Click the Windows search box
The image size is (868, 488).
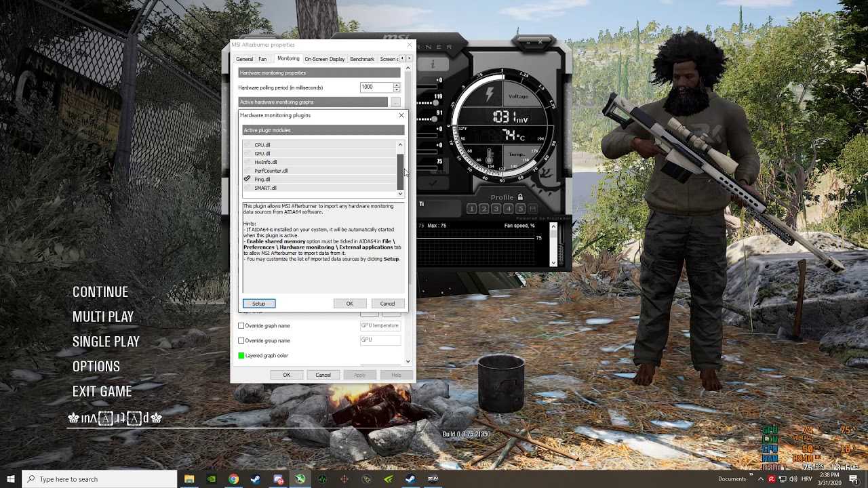click(x=100, y=479)
